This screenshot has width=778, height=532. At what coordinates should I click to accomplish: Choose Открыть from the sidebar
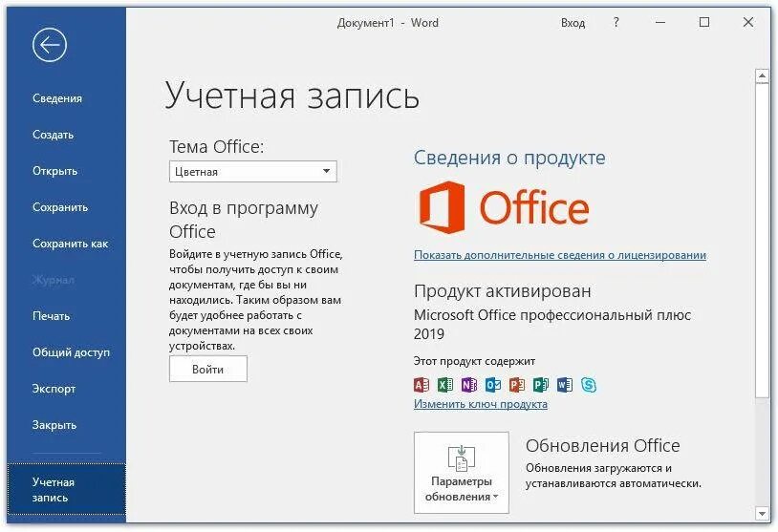[55, 171]
